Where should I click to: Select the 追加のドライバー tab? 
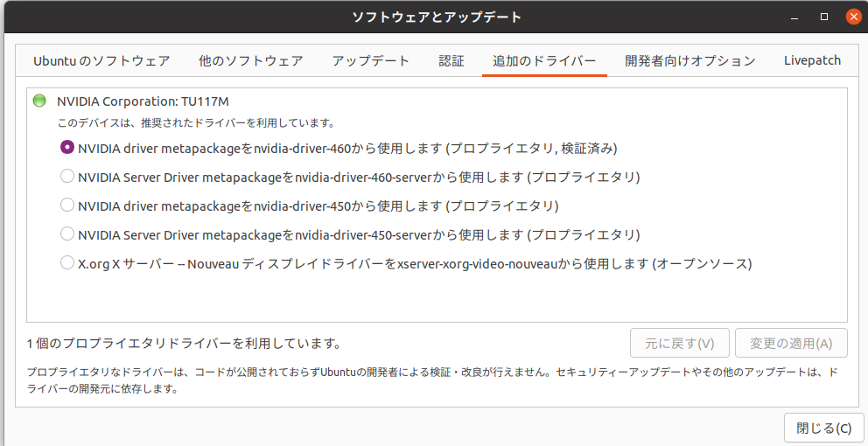coord(544,60)
